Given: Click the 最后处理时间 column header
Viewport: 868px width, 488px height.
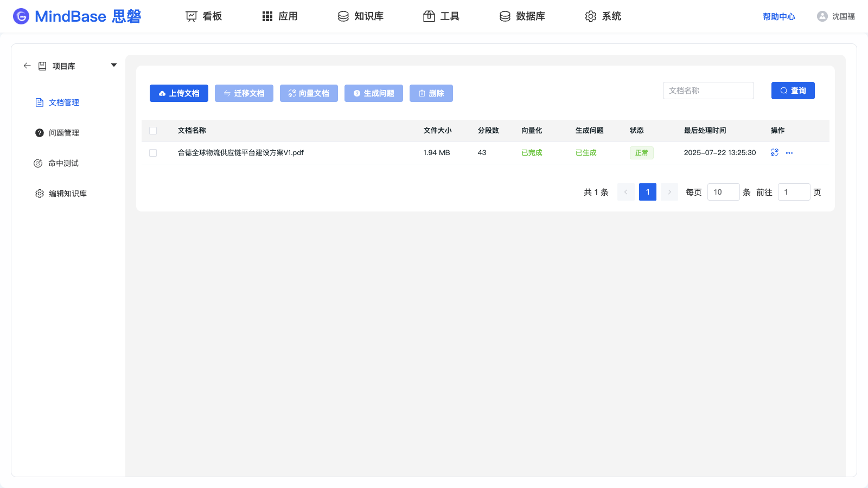Looking at the screenshot, I should [x=705, y=131].
